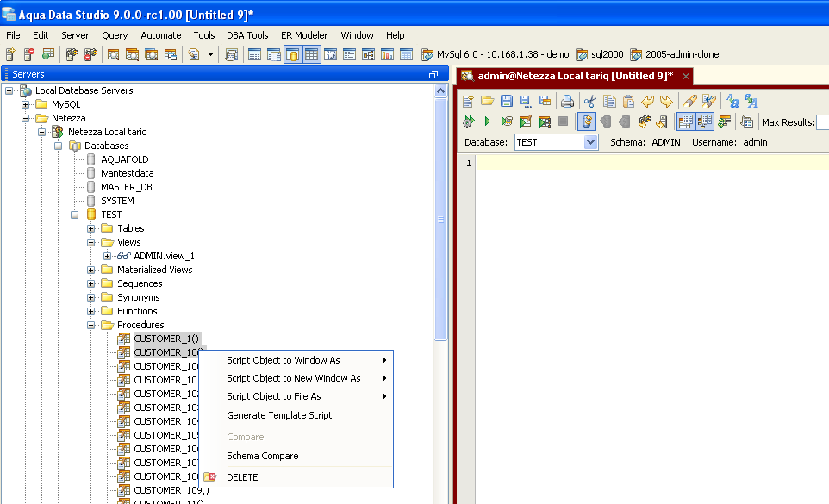Select the MASTER_DB database

coord(127,187)
